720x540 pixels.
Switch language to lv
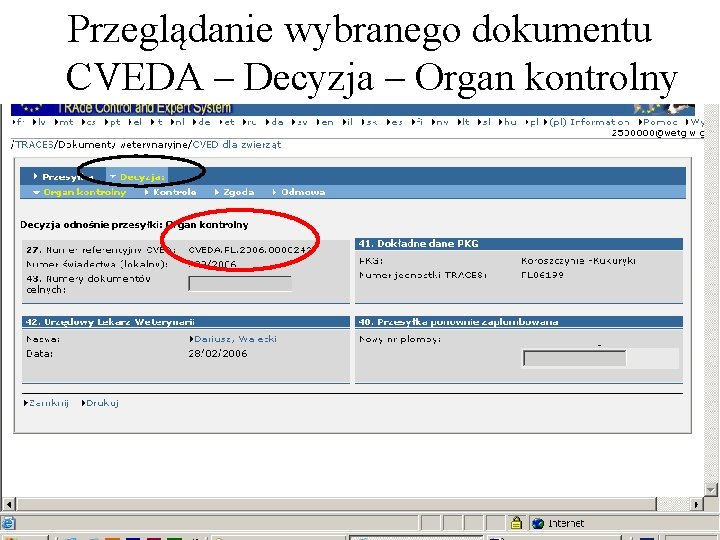pyautogui.click(x=39, y=122)
